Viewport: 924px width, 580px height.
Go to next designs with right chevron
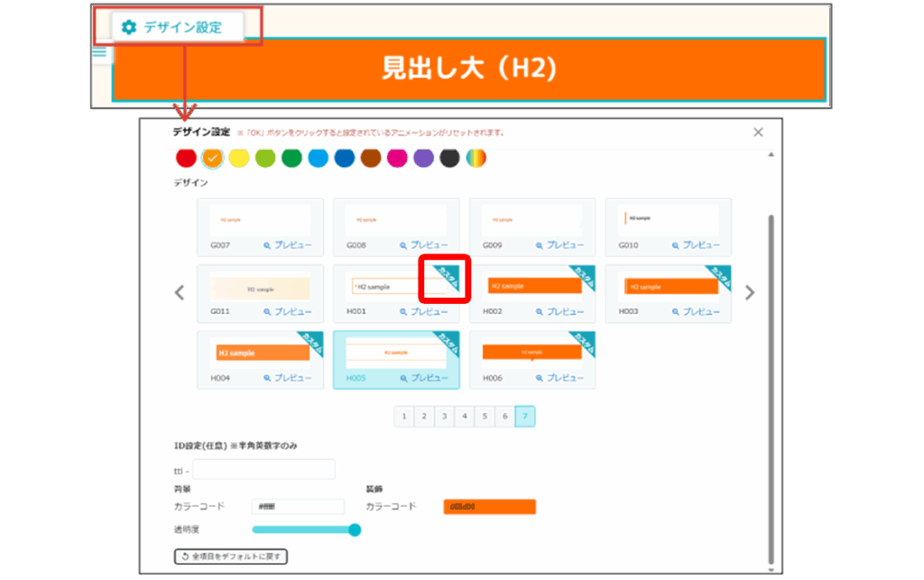749,292
